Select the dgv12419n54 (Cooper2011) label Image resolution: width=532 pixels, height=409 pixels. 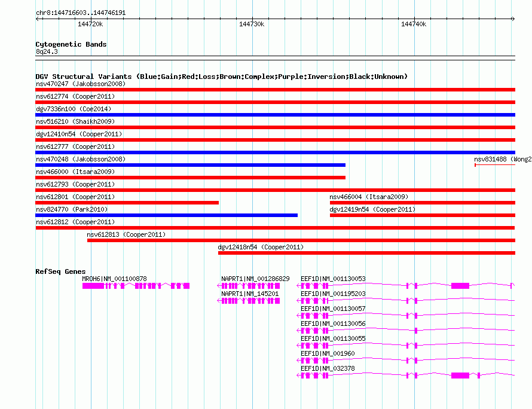tap(372, 209)
